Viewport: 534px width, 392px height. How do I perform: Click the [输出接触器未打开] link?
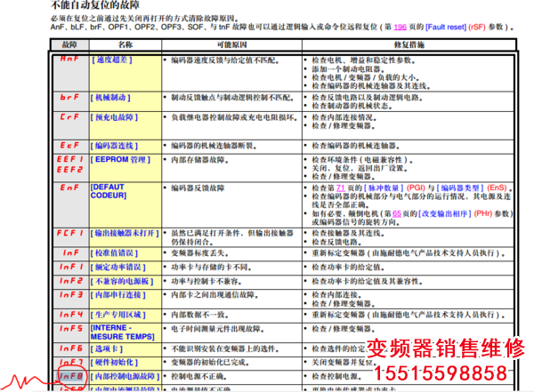pos(125,233)
